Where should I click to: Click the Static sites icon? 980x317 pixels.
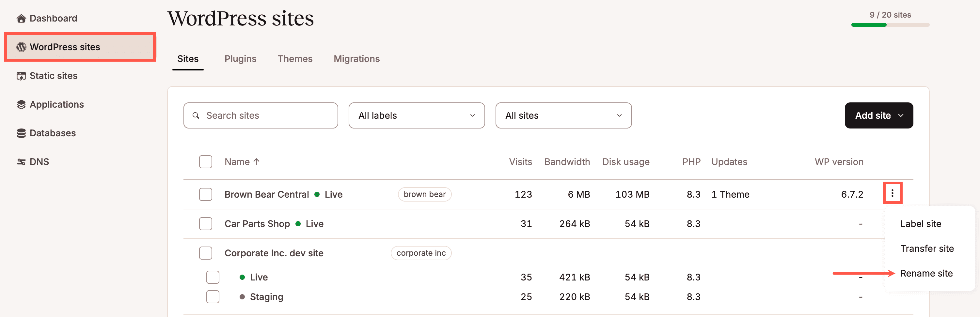click(21, 76)
